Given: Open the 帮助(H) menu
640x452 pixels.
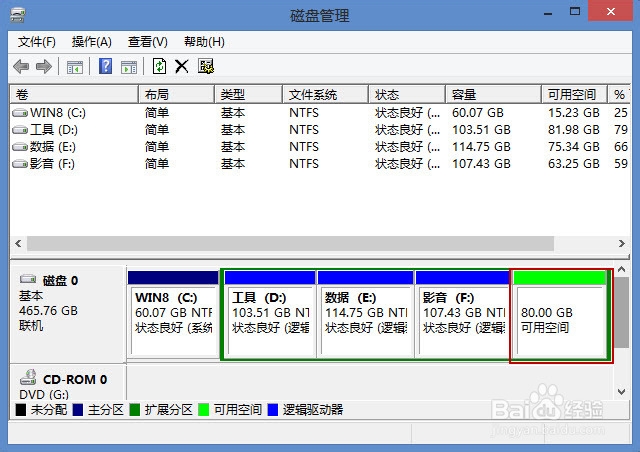Looking at the screenshot, I should (x=204, y=42).
